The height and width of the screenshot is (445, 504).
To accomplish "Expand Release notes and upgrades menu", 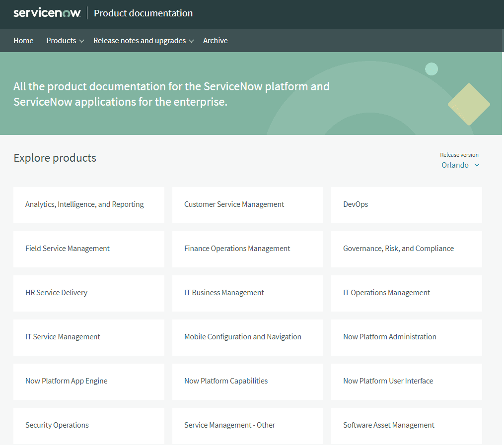I will [x=144, y=41].
